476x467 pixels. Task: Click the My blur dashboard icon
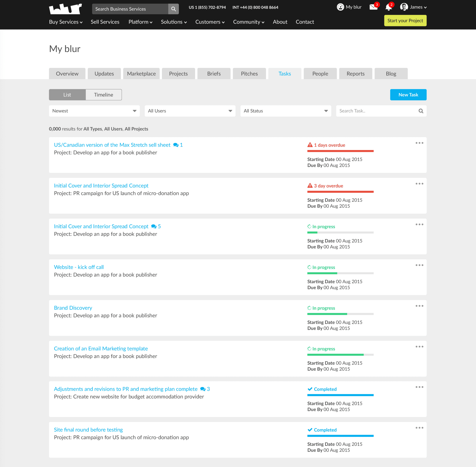(340, 7)
